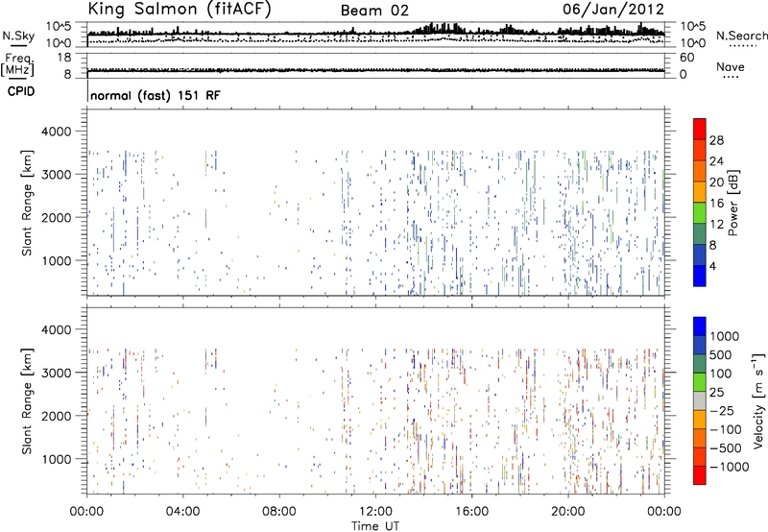Click the 'Beam 02' label
The image size is (768, 532).
[x=374, y=11]
